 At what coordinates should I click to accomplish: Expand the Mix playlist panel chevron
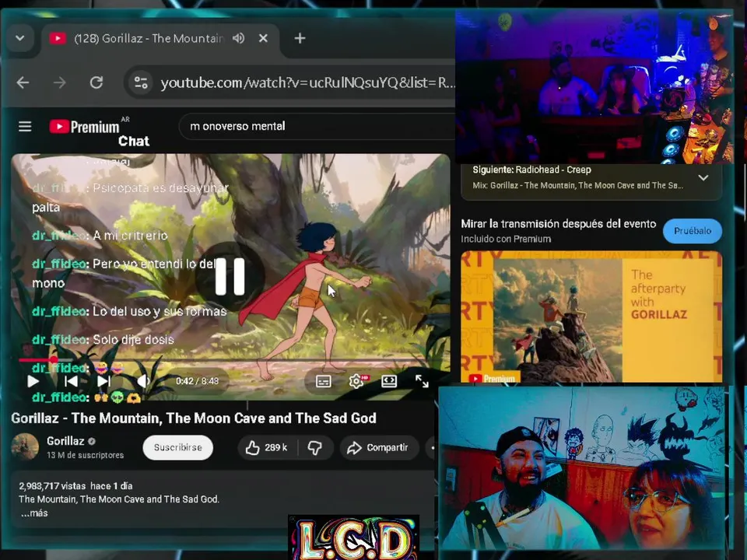(x=703, y=177)
